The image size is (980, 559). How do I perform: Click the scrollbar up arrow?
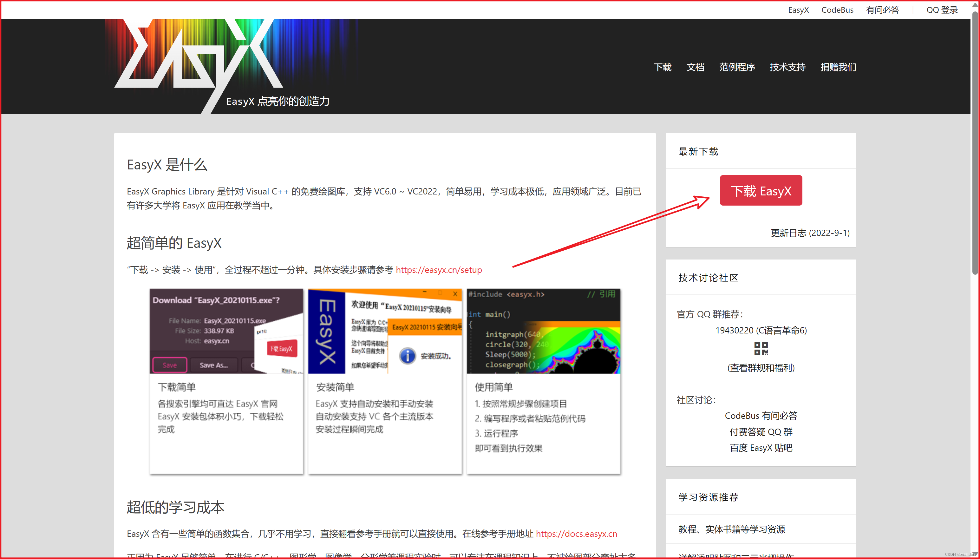(975, 5)
